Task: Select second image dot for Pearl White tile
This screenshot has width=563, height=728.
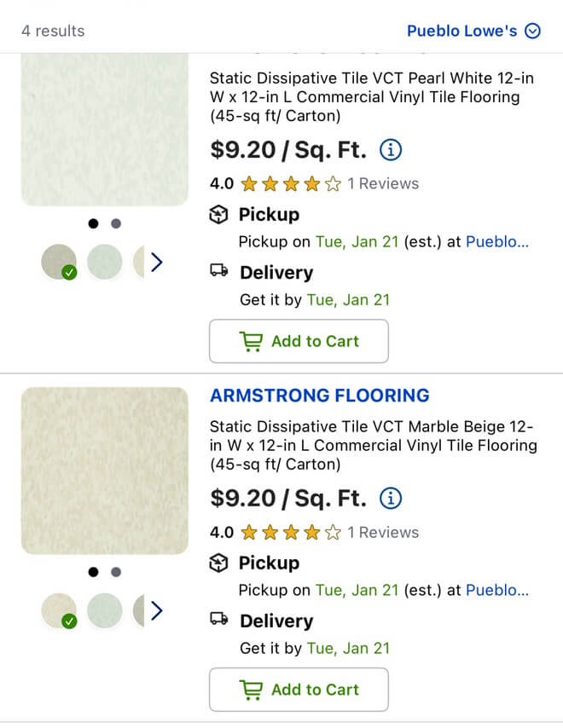Action: [116, 224]
